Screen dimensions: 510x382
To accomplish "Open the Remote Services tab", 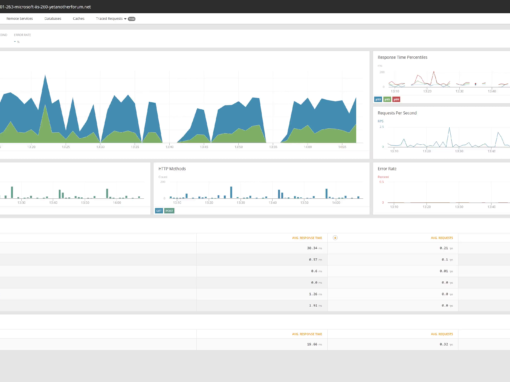I will 20,19.
